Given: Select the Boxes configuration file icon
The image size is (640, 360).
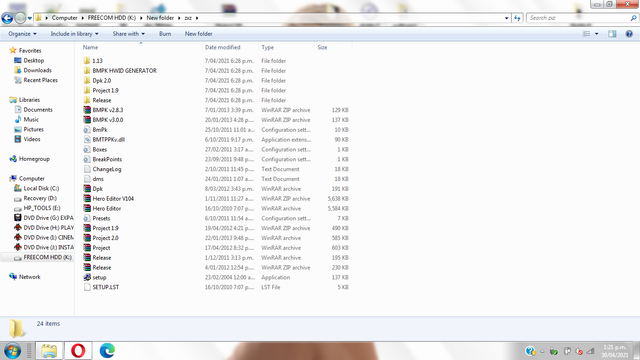Looking at the screenshot, I should (87, 149).
